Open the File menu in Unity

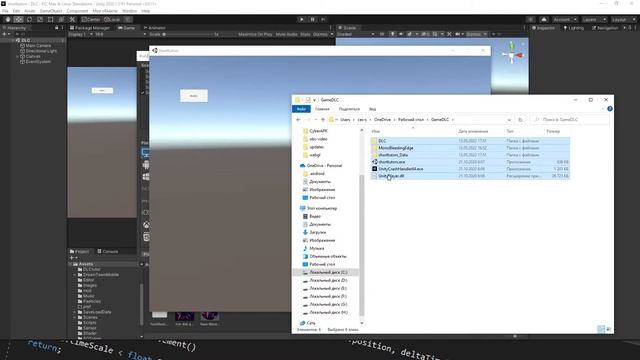pyautogui.click(x=5, y=11)
